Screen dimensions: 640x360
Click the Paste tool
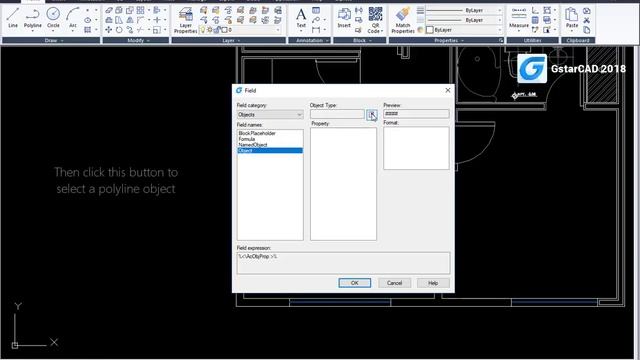(x=572, y=18)
